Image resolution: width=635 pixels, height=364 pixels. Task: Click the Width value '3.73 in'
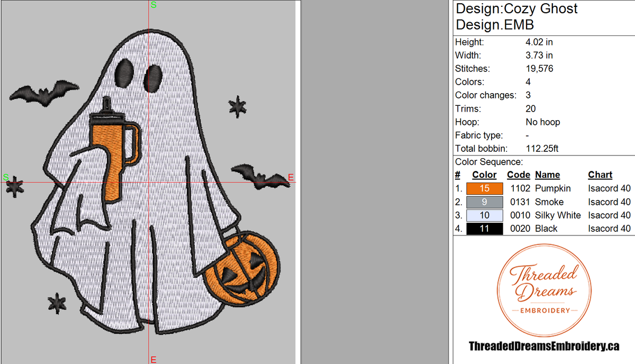(x=539, y=55)
